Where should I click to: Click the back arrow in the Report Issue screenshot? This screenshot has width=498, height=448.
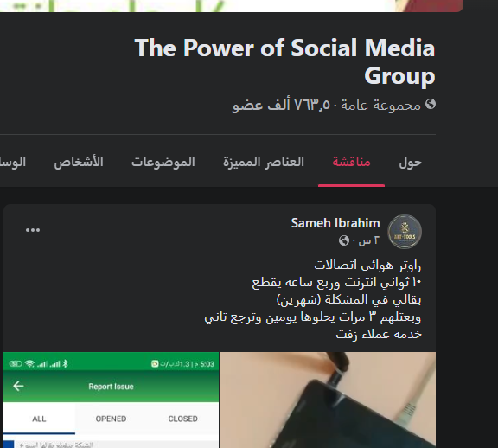[18, 386]
